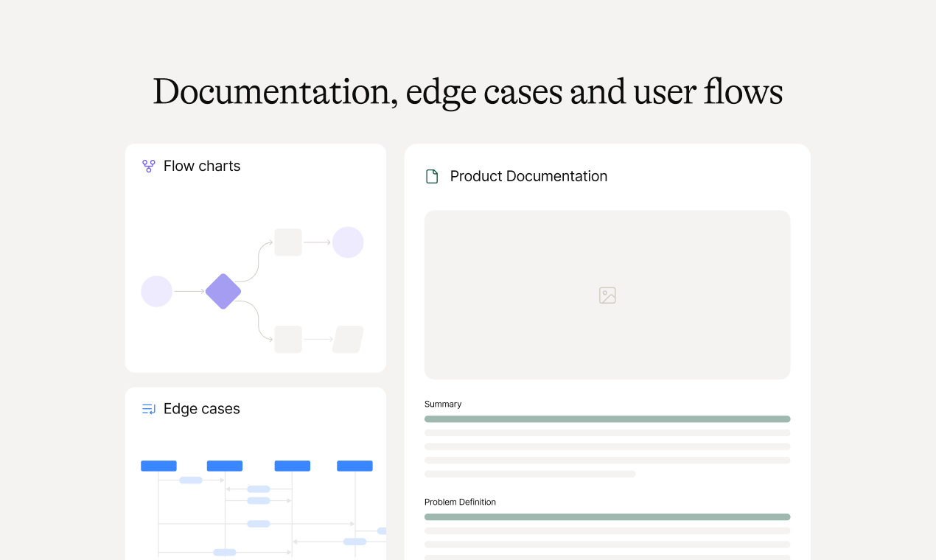This screenshot has height=560, width=936.
Task: Select the Edge cases list icon
Action: [x=148, y=409]
